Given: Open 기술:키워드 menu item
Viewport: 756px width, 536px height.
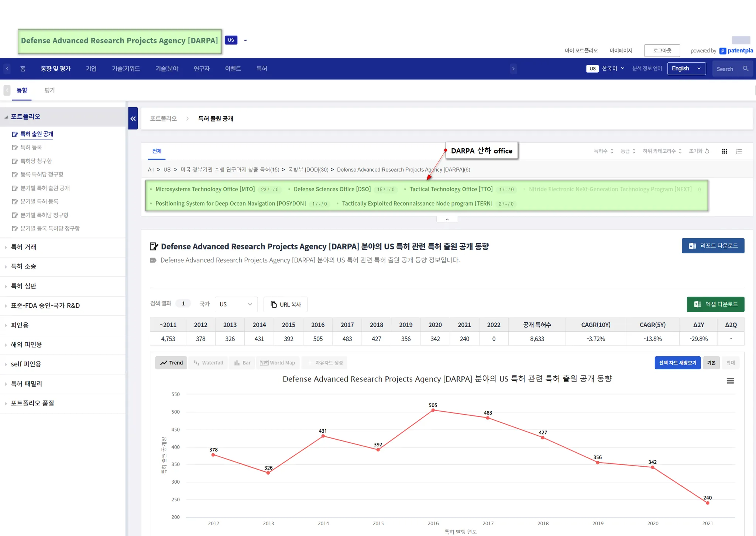Looking at the screenshot, I should pyautogui.click(x=126, y=69).
